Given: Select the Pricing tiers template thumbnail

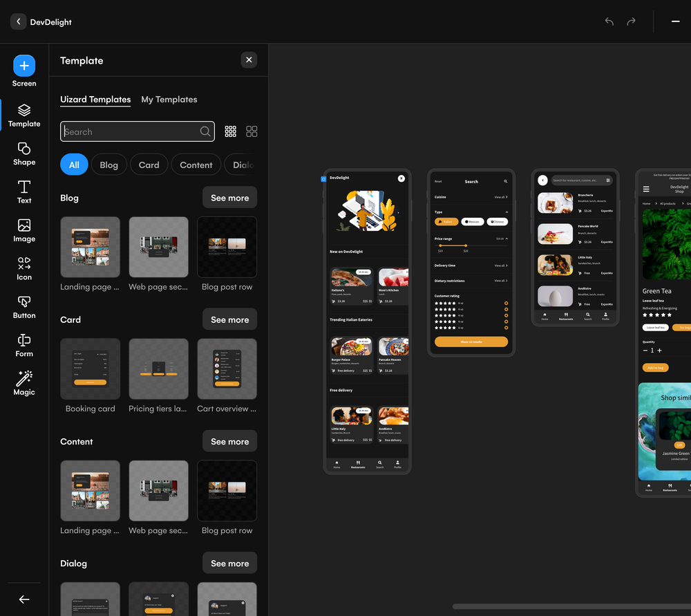Looking at the screenshot, I should pos(158,368).
